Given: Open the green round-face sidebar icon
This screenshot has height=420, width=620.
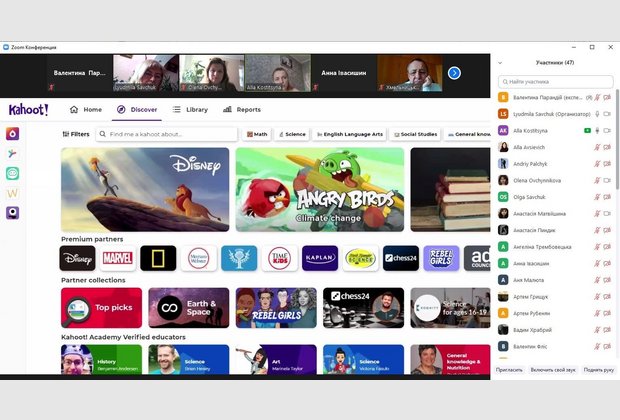Looking at the screenshot, I should pos(12,173).
